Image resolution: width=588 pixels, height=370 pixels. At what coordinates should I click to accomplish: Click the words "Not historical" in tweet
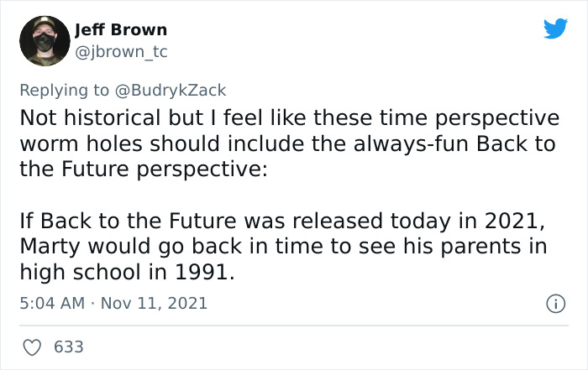click(84, 117)
